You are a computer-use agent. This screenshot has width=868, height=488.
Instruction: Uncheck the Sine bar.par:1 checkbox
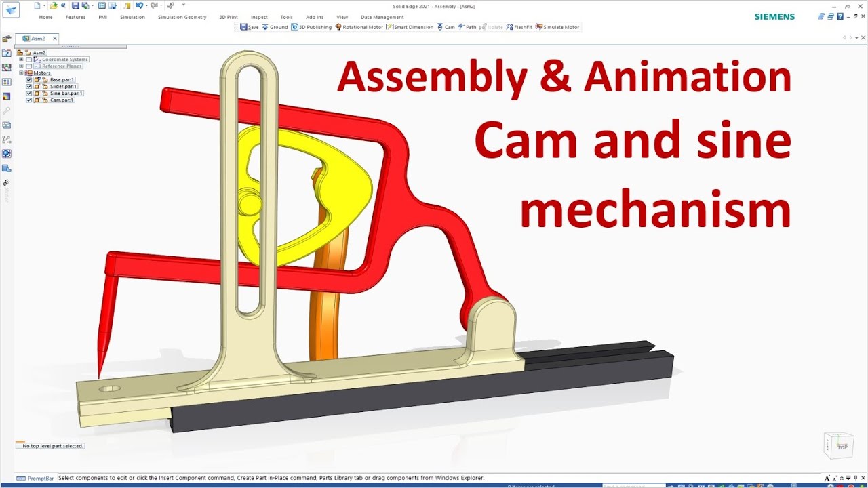(x=28, y=94)
